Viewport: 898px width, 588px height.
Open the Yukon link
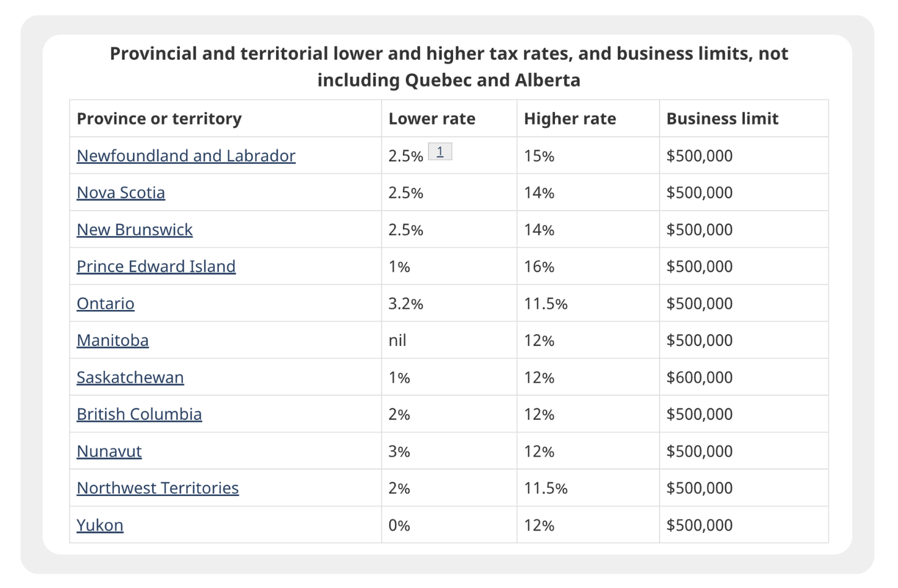pyautogui.click(x=100, y=525)
